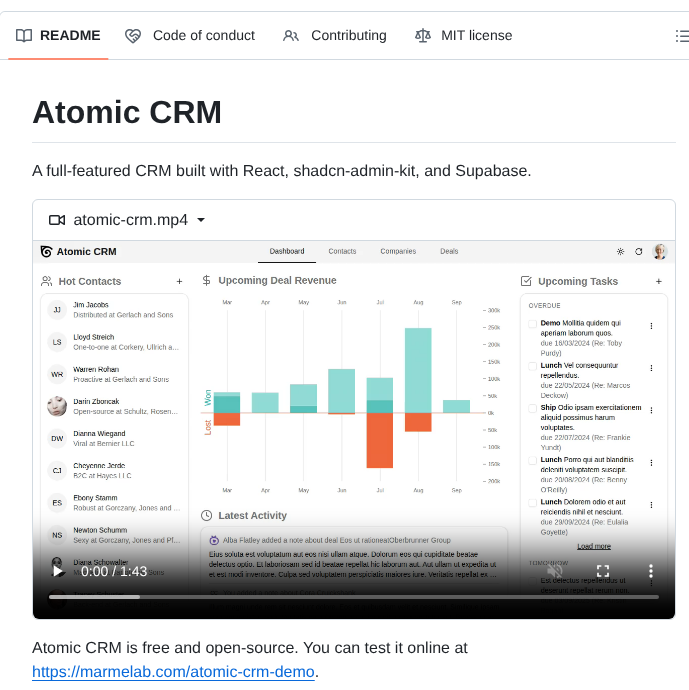Click the tall August won revenue bar
This screenshot has width=689, height=690.
click(x=418, y=370)
